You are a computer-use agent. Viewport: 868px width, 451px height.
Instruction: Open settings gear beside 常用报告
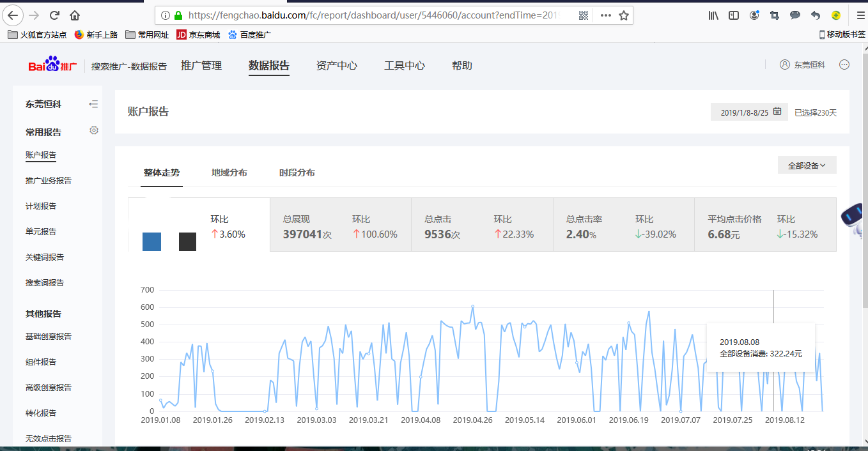tap(94, 130)
